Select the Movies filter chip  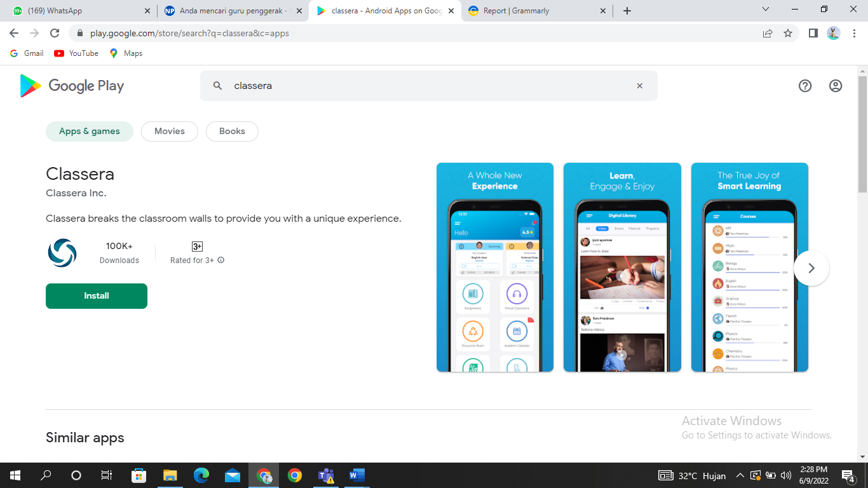click(x=170, y=132)
